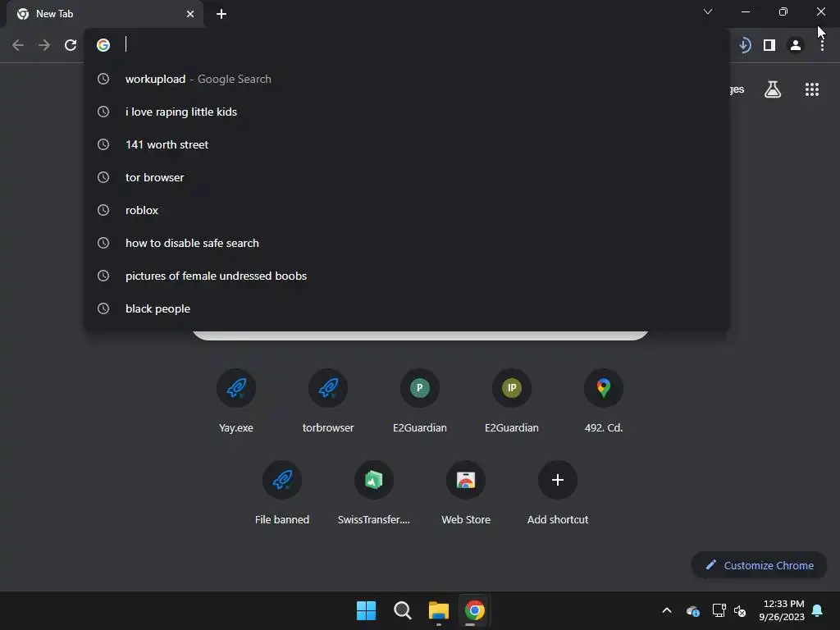Restore down the Chrome window
Screen dimensions: 840x630
coord(783,11)
